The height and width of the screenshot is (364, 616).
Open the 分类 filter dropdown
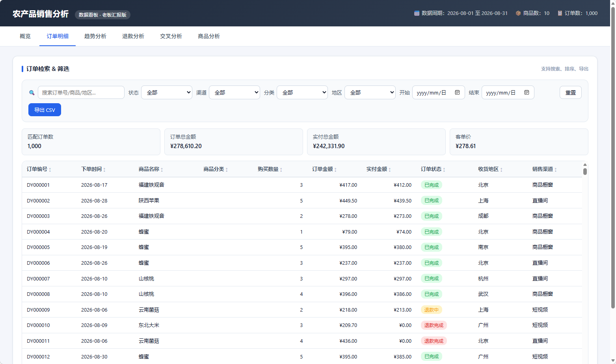[302, 93]
